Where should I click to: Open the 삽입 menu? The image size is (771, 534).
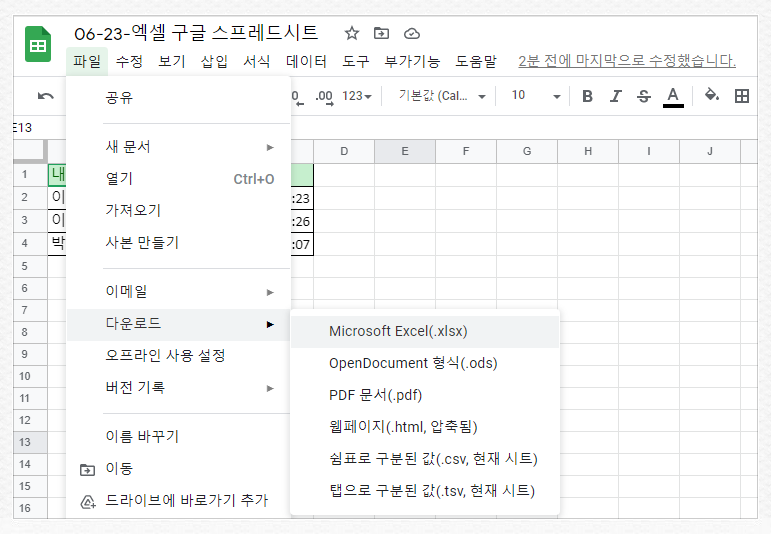[x=214, y=61]
